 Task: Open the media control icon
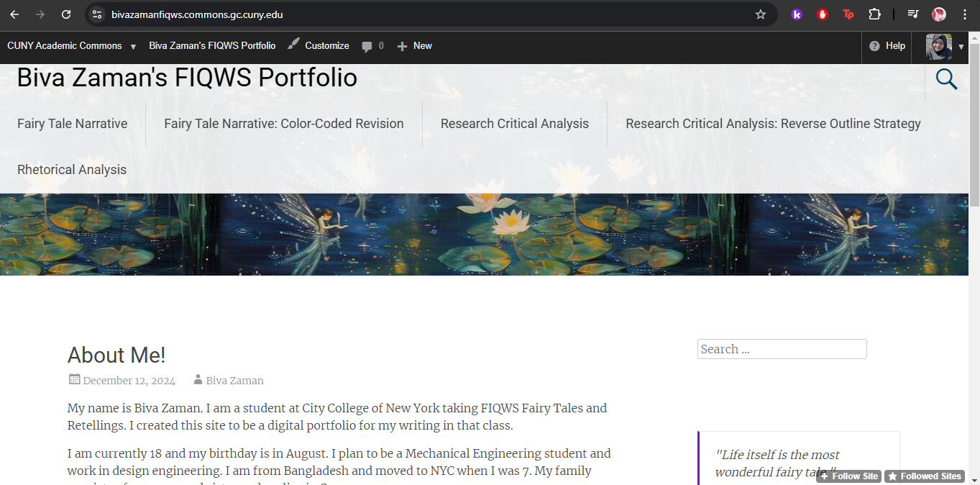[913, 14]
